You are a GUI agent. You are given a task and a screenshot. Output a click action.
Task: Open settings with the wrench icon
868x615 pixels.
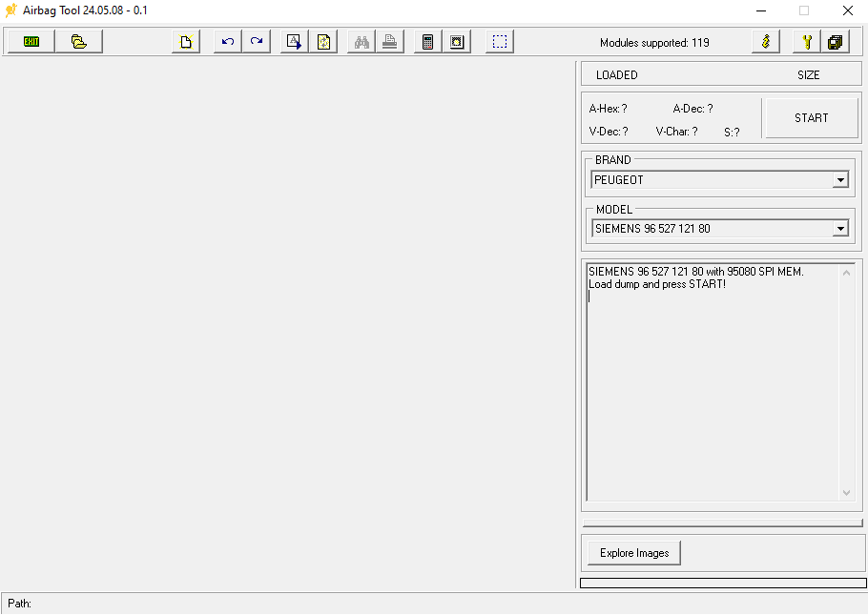(807, 42)
